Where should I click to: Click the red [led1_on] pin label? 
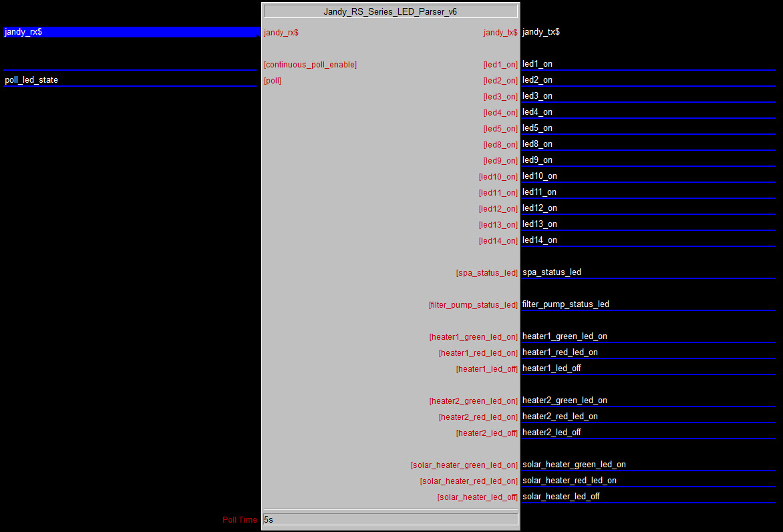(500, 64)
